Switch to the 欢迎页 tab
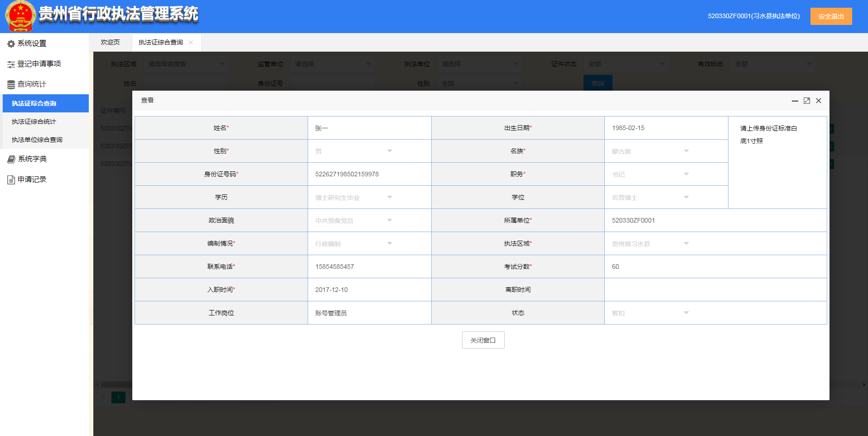868x436 pixels. point(110,42)
